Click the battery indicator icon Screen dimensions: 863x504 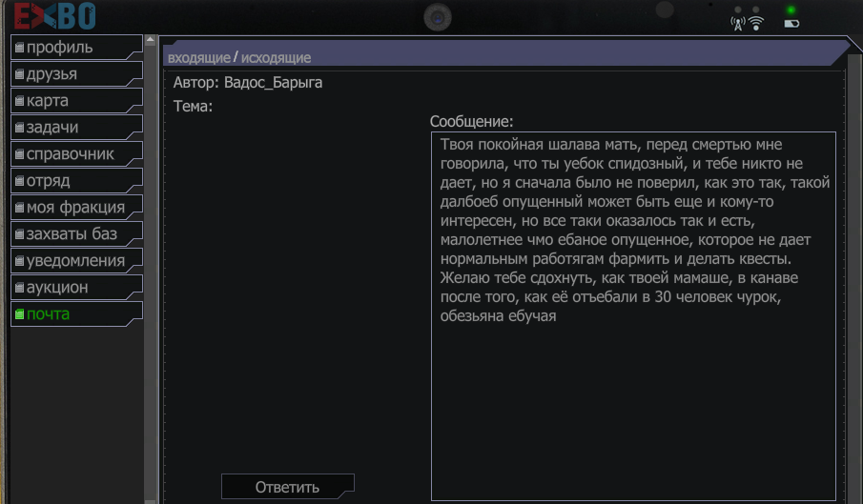pos(791,24)
